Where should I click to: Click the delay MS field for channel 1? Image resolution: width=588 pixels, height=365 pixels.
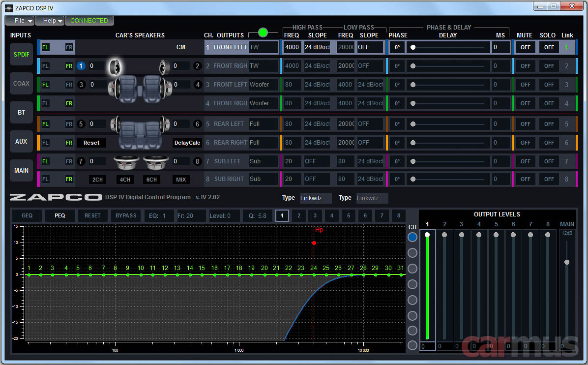coord(501,47)
